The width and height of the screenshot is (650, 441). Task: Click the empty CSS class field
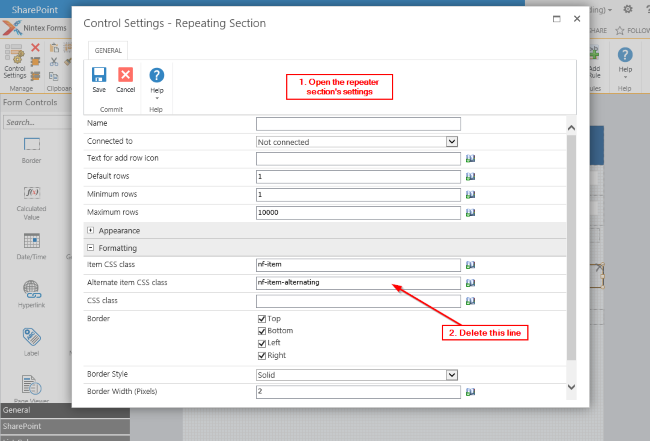click(x=358, y=301)
